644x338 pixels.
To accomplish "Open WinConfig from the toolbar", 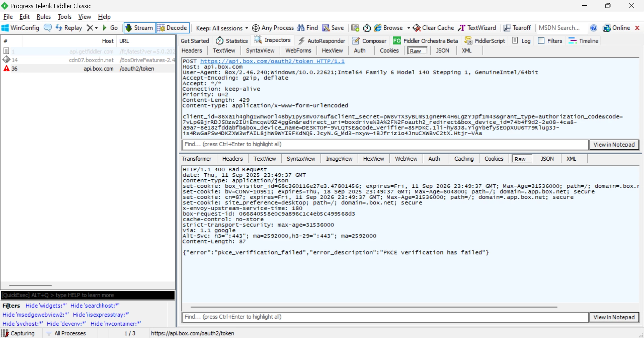I will click(x=20, y=28).
